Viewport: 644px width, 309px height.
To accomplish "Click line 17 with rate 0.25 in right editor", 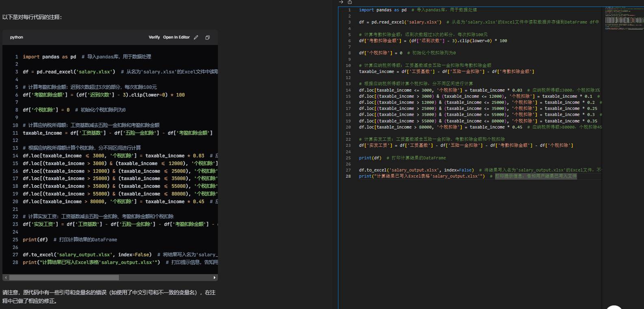I will pos(478,108).
